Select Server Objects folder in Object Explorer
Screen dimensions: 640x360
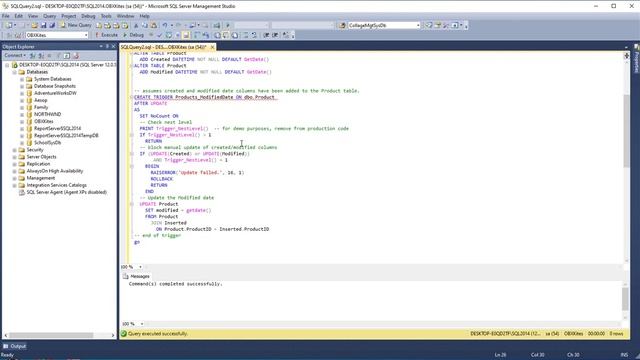(x=41, y=157)
